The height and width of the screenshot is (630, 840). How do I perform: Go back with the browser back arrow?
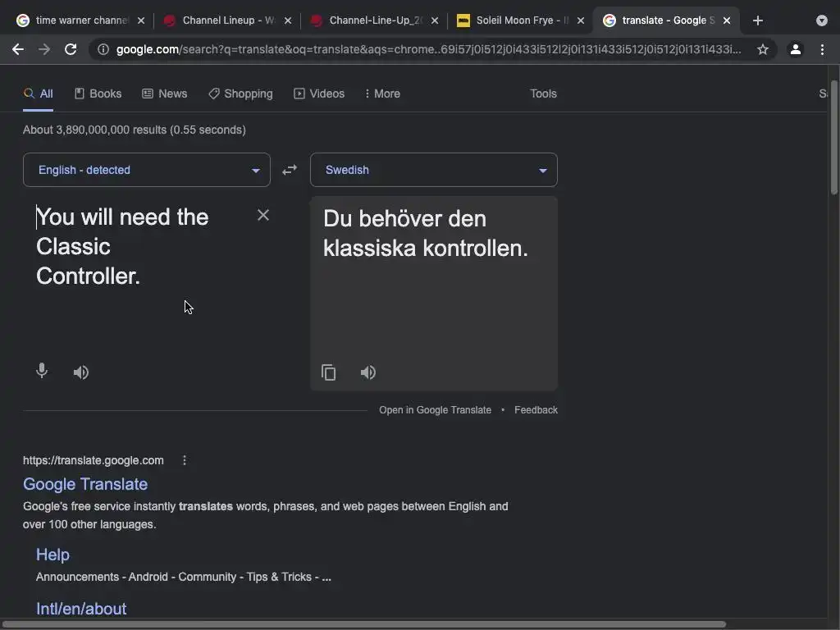(18, 49)
